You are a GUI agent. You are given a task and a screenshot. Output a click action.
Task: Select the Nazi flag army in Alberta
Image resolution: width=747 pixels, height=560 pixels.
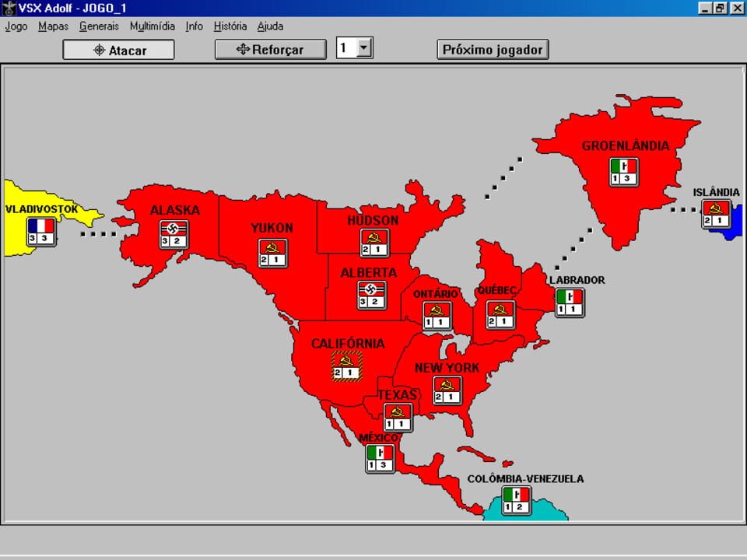(x=372, y=296)
